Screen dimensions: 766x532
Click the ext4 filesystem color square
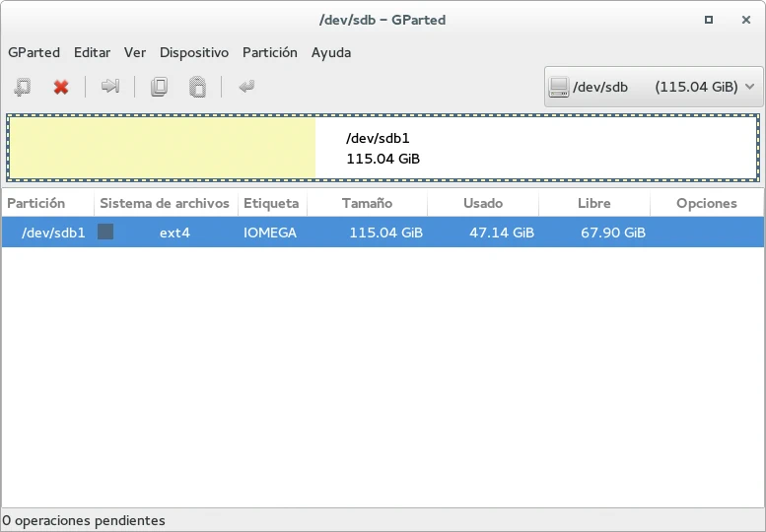[105, 232]
